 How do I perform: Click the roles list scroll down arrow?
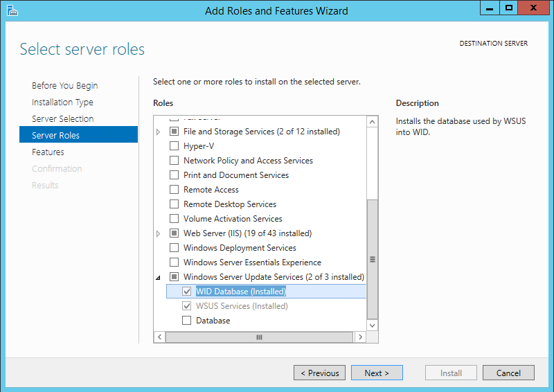pyautogui.click(x=373, y=324)
